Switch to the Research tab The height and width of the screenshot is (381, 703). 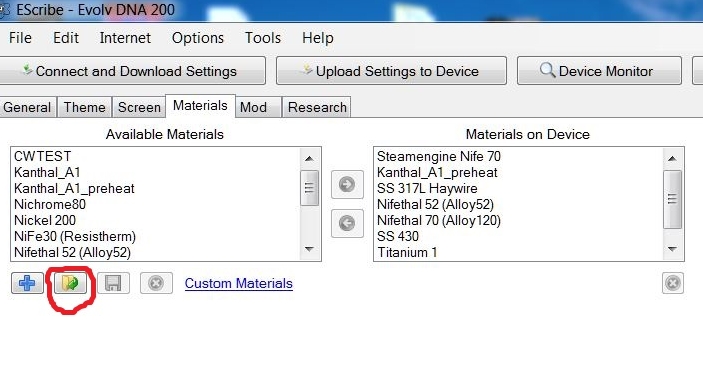[x=317, y=108]
